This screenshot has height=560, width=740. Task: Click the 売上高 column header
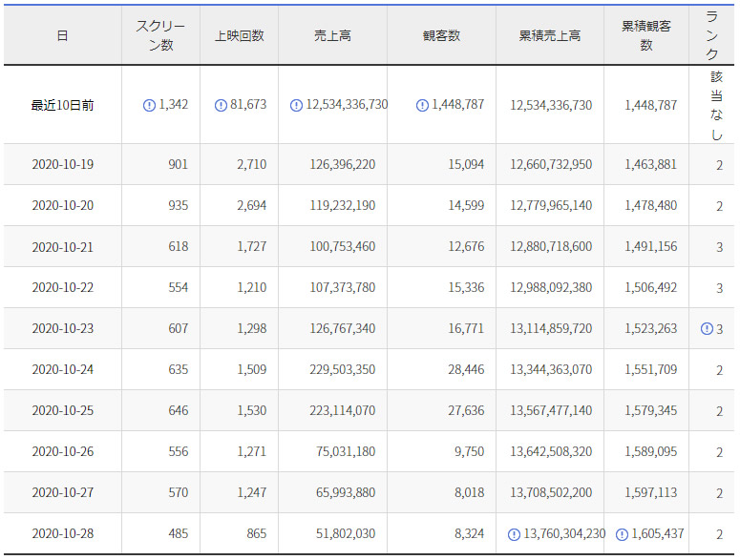click(332, 35)
